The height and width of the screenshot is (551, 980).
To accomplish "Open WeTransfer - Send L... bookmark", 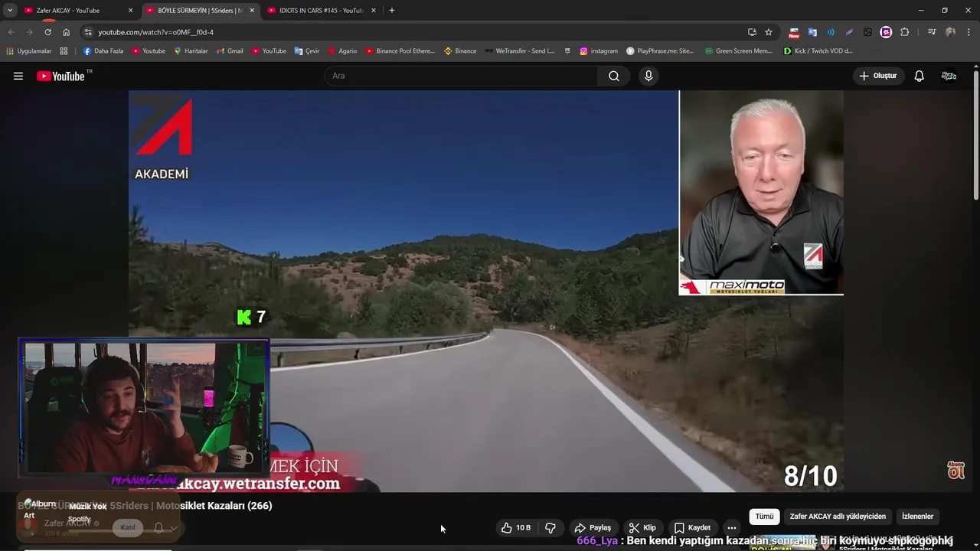I will click(x=519, y=51).
